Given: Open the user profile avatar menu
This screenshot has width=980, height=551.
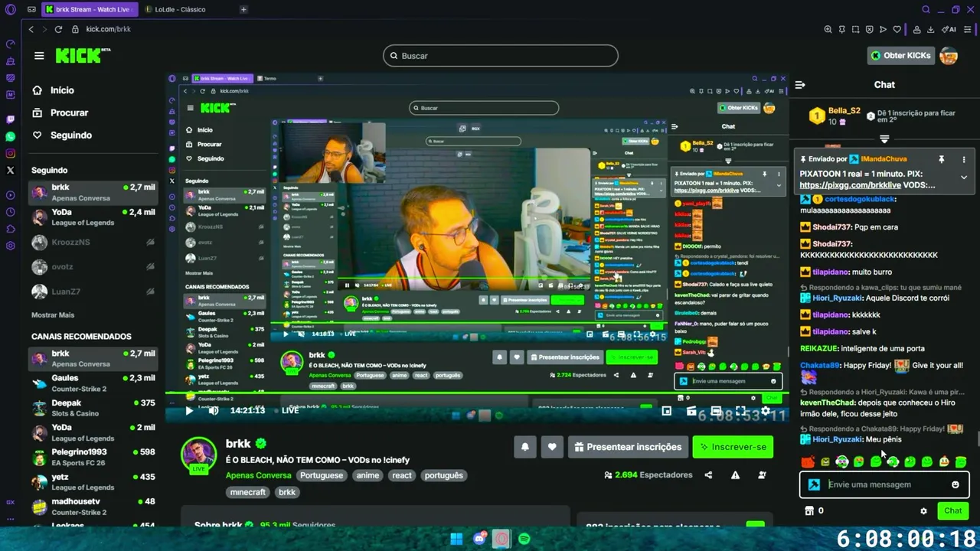Looking at the screenshot, I should point(949,55).
